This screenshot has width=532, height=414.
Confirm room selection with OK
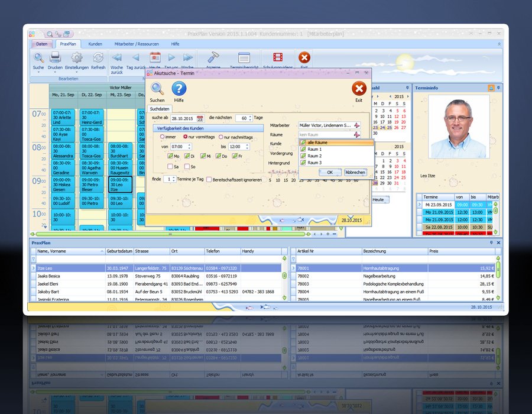point(330,172)
